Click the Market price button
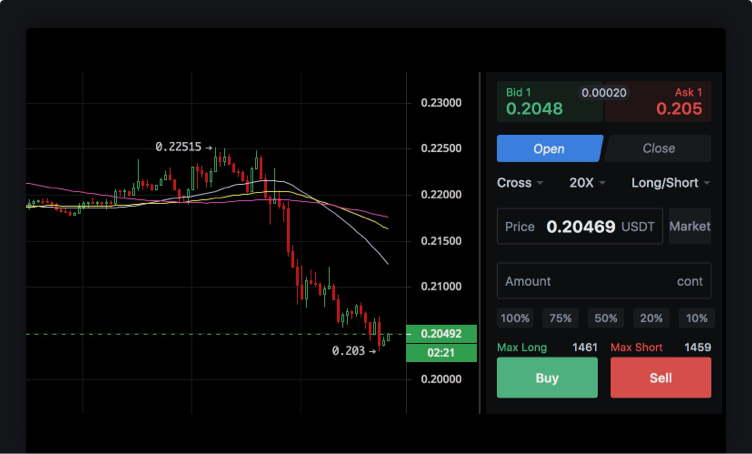The width and height of the screenshot is (752, 454). coord(690,226)
